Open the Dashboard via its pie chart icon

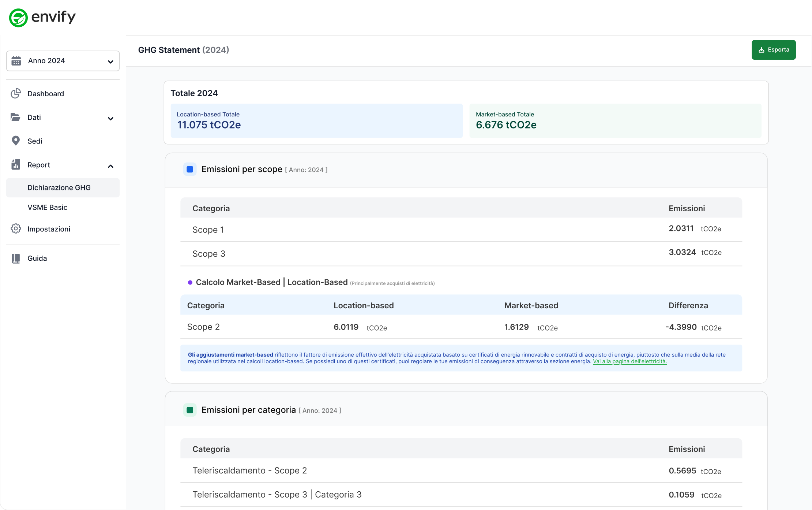point(16,93)
